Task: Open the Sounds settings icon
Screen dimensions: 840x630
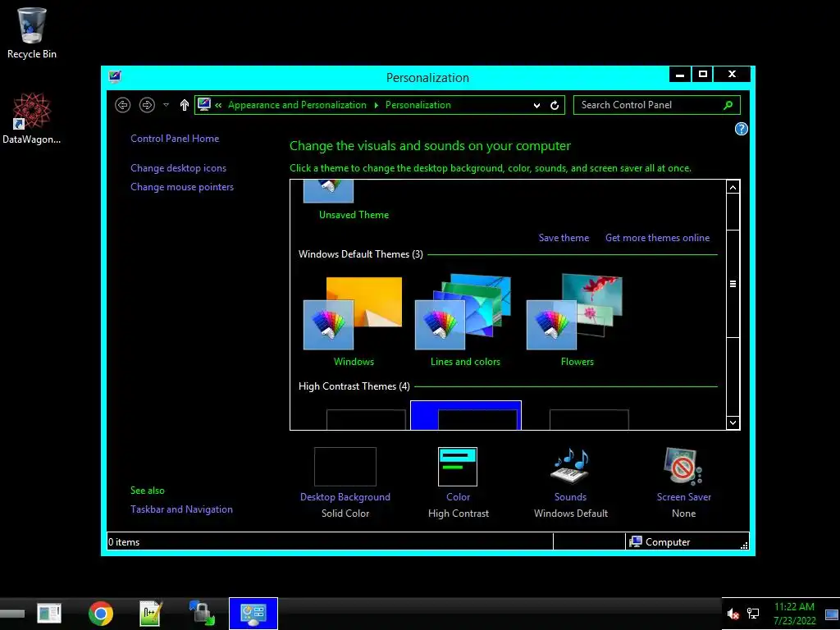Action: 570,466
